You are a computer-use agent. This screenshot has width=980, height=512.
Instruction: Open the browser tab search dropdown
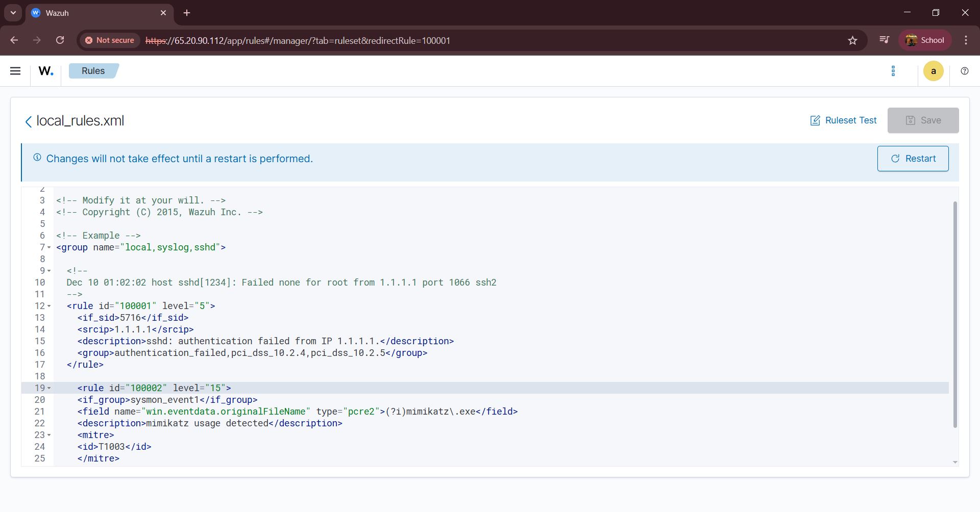click(13, 13)
